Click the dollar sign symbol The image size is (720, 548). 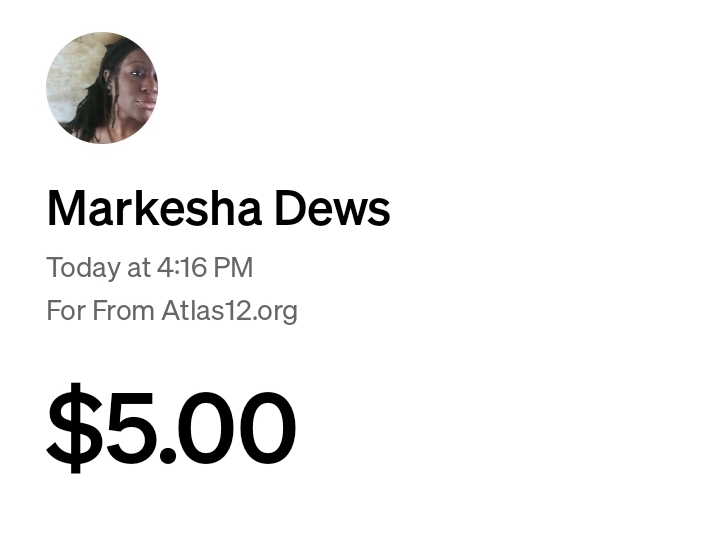coord(75,427)
